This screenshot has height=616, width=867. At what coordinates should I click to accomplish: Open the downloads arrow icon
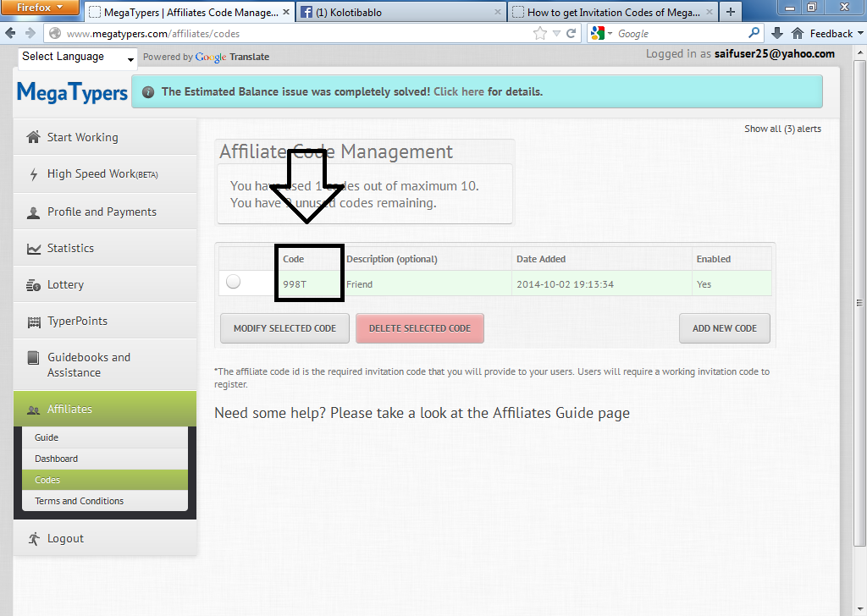[776, 34]
